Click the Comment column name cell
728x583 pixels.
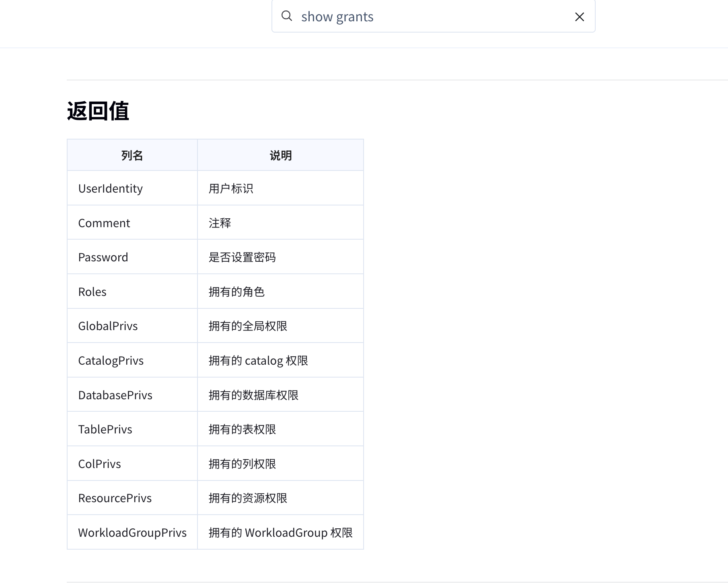click(104, 223)
